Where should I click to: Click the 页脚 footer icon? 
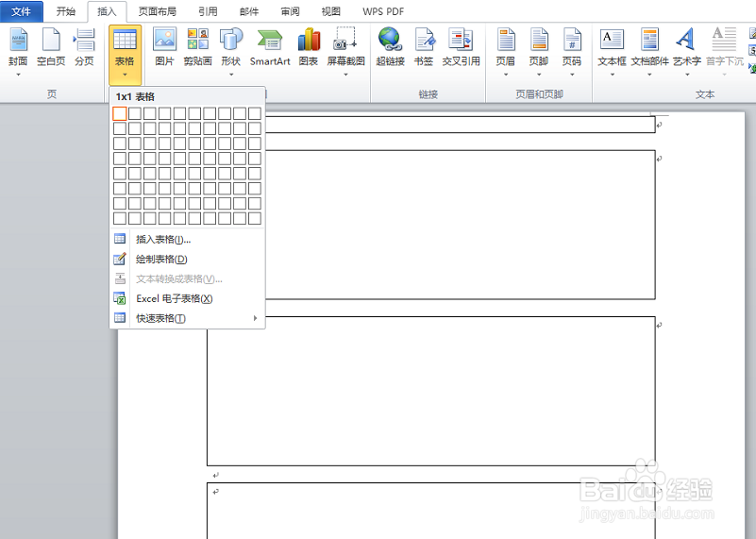coord(539,40)
